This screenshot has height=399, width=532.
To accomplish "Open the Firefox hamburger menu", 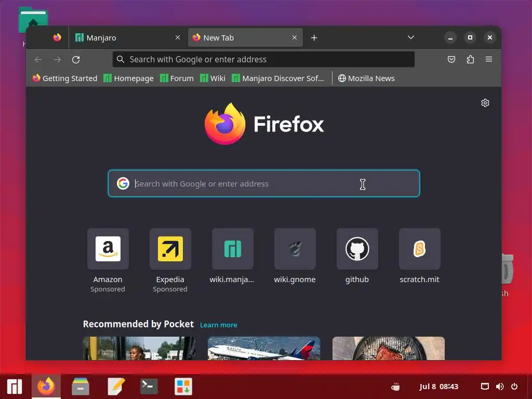I will (489, 59).
